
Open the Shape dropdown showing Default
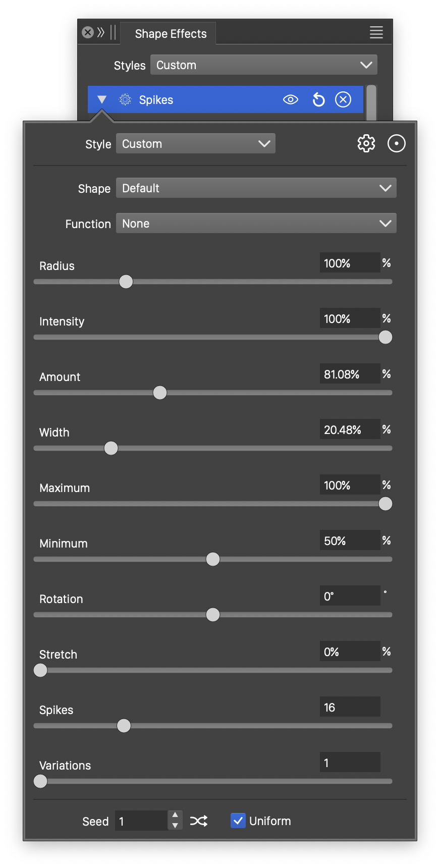click(x=256, y=188)
